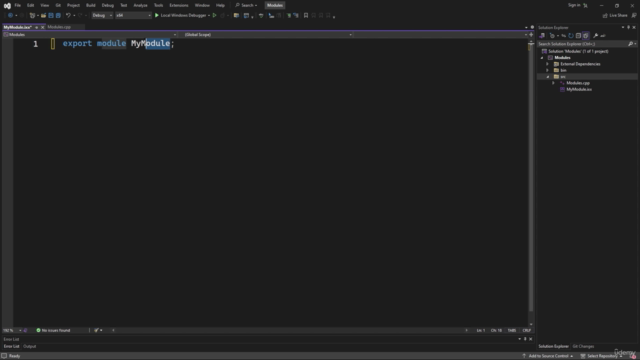Open the Analyze menu

[x=140, y=5]
